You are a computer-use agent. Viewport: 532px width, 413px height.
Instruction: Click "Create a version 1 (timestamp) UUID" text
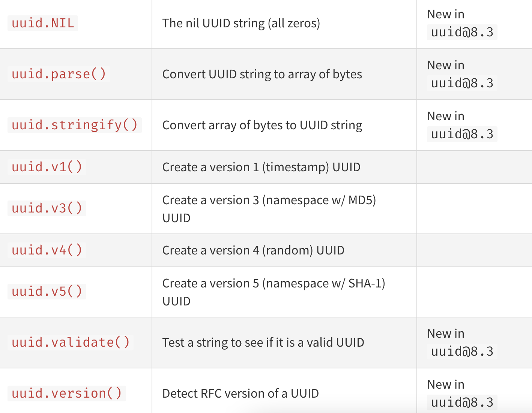(x=261, y=167)
